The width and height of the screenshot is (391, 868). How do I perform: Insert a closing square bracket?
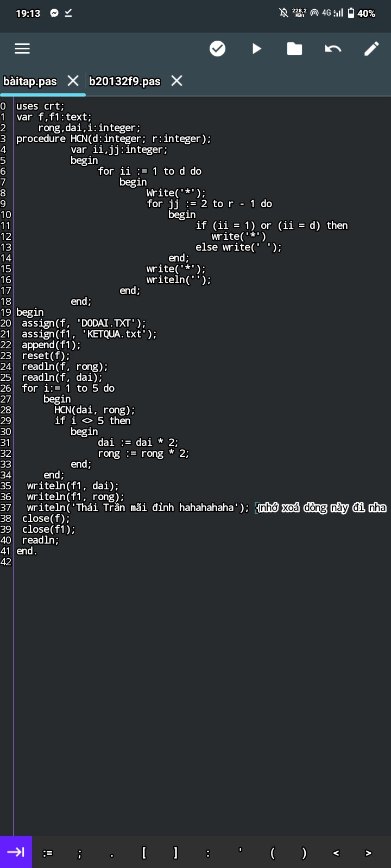tap(176, 853)
